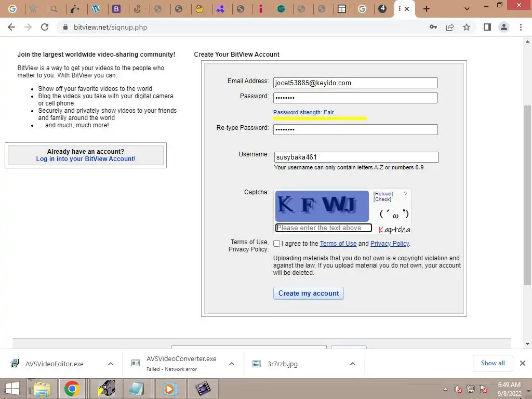Open captcha help question mark

(x=405, y=194)
